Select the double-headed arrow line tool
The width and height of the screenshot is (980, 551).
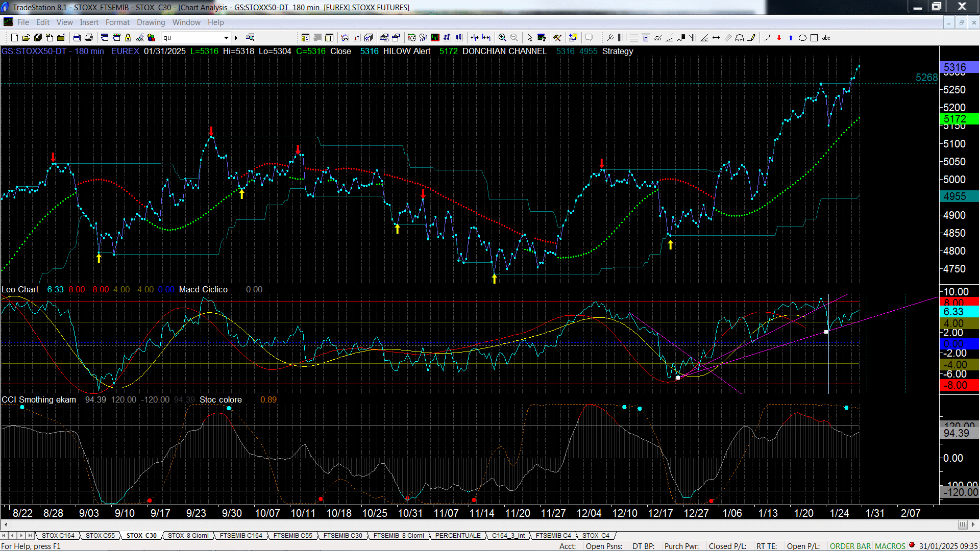716,38
